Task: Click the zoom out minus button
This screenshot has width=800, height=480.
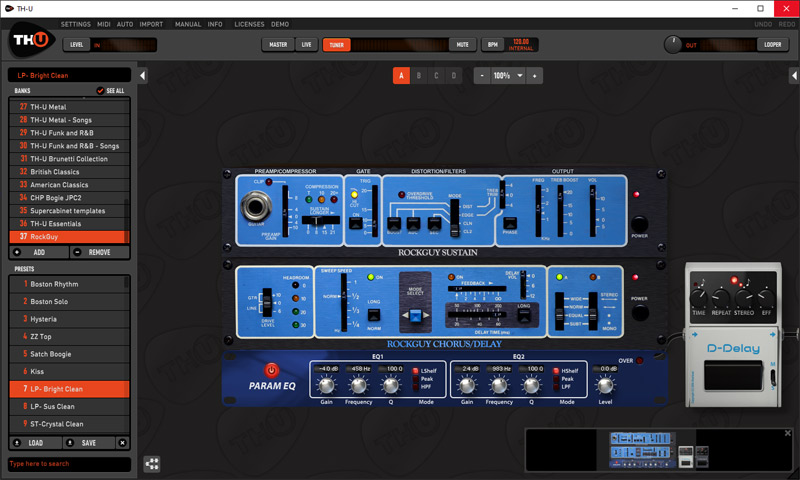Action: (481, 76)
